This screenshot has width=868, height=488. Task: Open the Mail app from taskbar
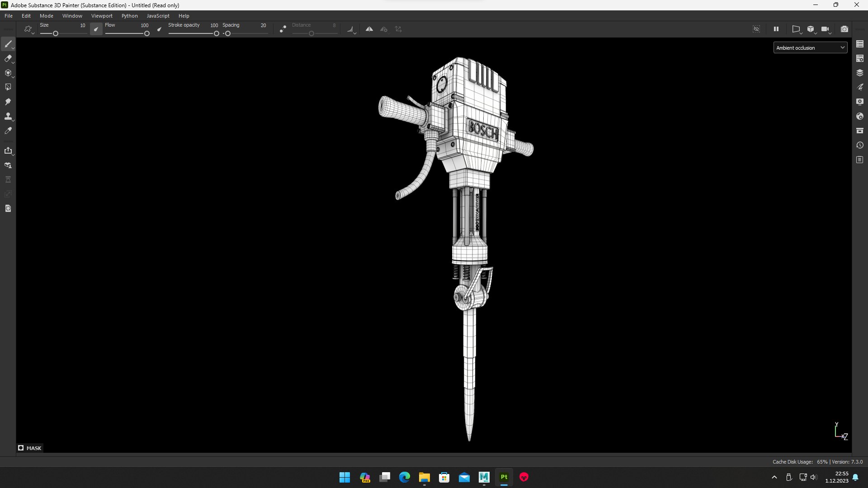(x=464, y=477)
